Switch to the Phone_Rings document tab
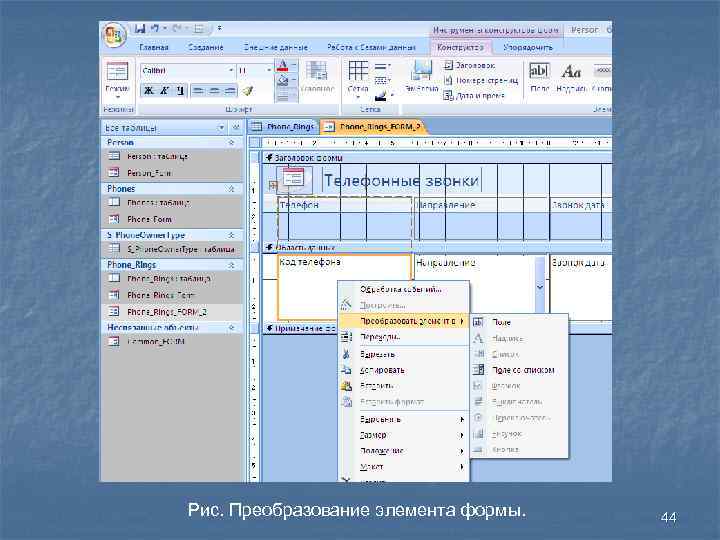Viewport: 720px width, 540px height. click(284, 127)
